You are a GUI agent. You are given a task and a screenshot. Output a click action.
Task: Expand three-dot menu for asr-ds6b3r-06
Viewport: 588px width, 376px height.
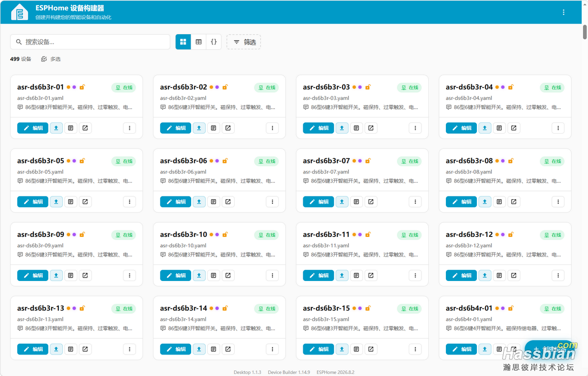[x=272, y=202]
